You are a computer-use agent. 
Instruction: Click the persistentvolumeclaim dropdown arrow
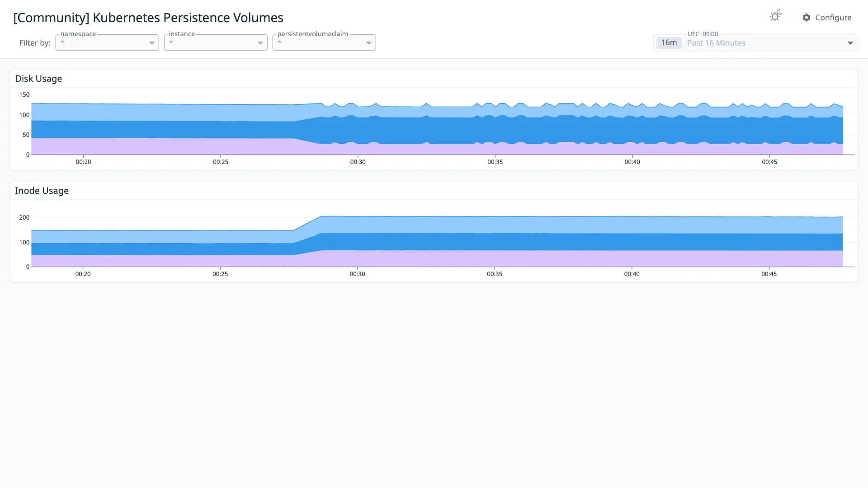point(369,43)
